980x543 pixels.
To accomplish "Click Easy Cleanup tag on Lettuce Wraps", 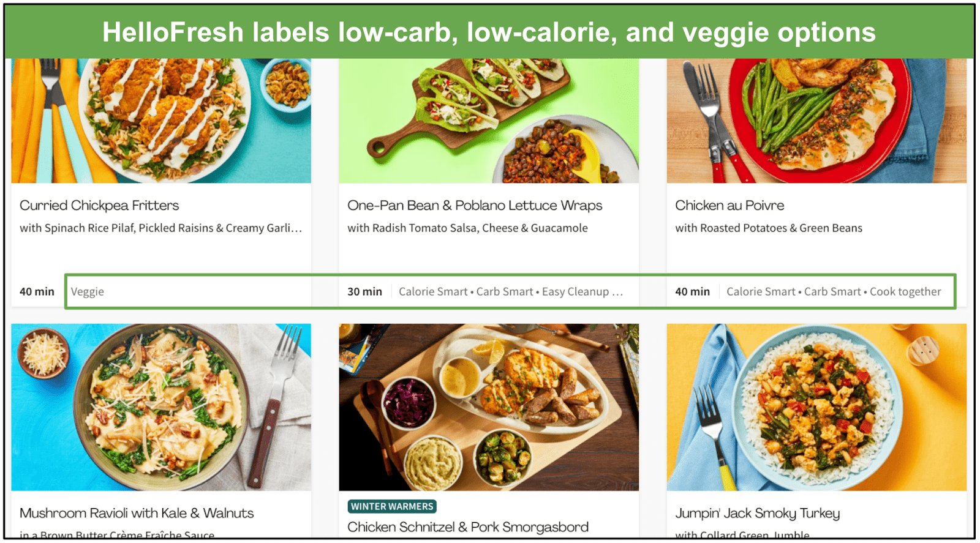I will click(576, 292).
